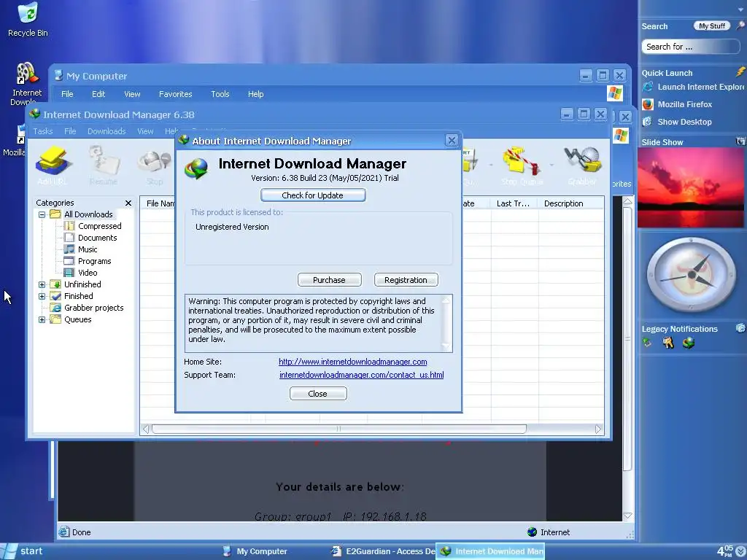Click the taskbar clock
This screenshot has width=747, height=560.
(x=725, y=551)
